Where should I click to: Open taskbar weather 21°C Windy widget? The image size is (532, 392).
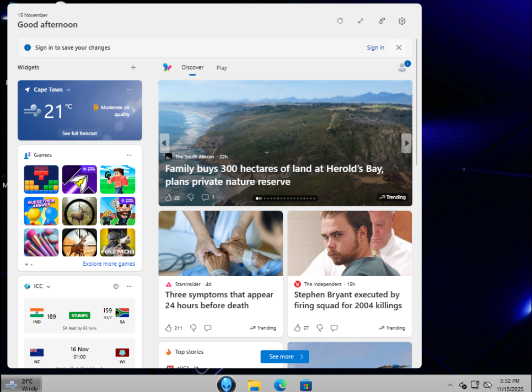22,384
